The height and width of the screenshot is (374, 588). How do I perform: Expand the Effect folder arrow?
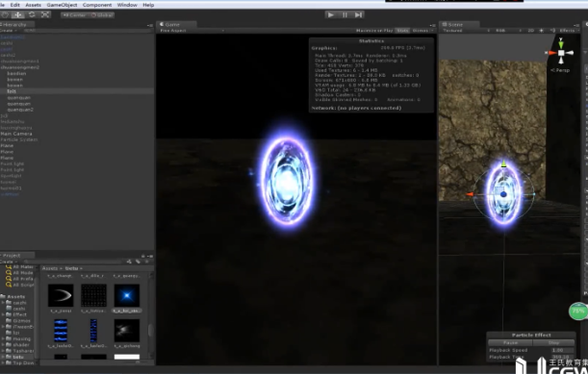click(3, 314)
